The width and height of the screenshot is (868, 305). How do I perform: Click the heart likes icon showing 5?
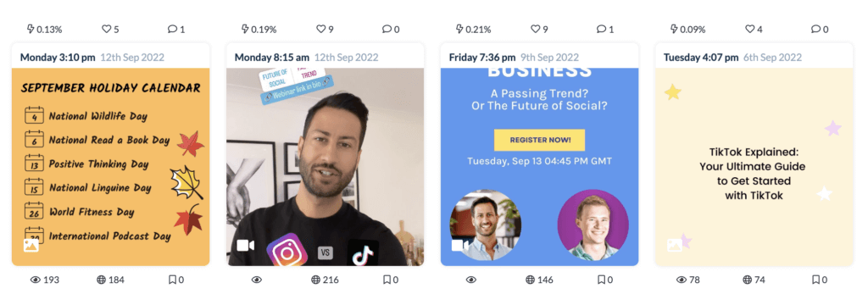[x=106, y=29]
